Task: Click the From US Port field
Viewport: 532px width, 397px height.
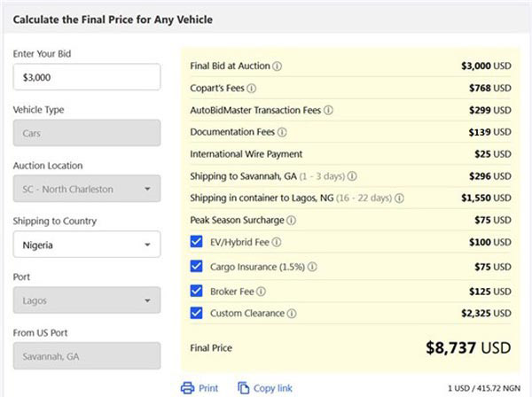Action: [x=87, y=356]
